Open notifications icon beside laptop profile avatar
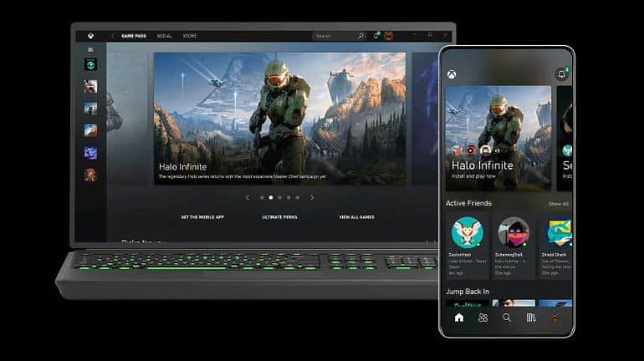The image size is (644, 361). [x=376, y=36]
